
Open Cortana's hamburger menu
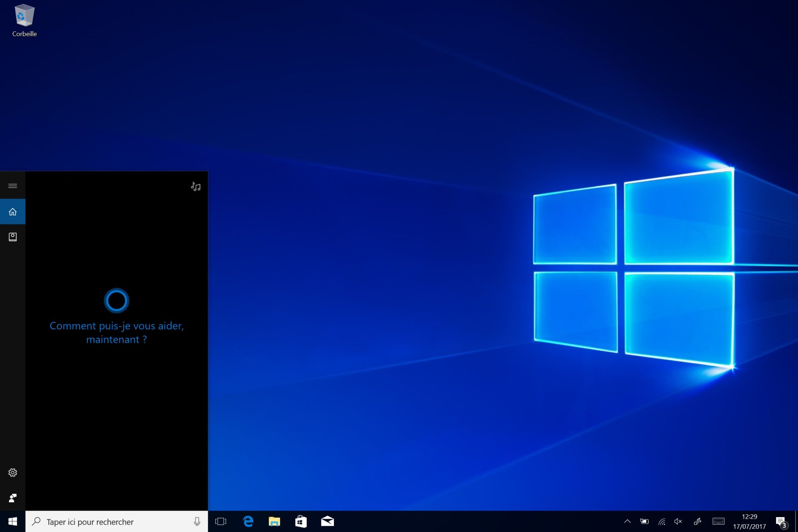coord(13,186)
